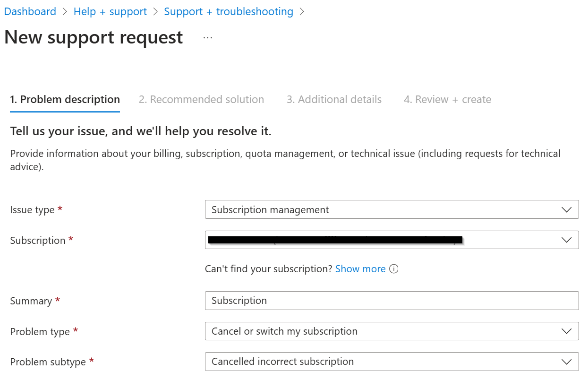Open the Issue type dropdown
The height and width of the screenshot is (380, 588).
point(392,209)
